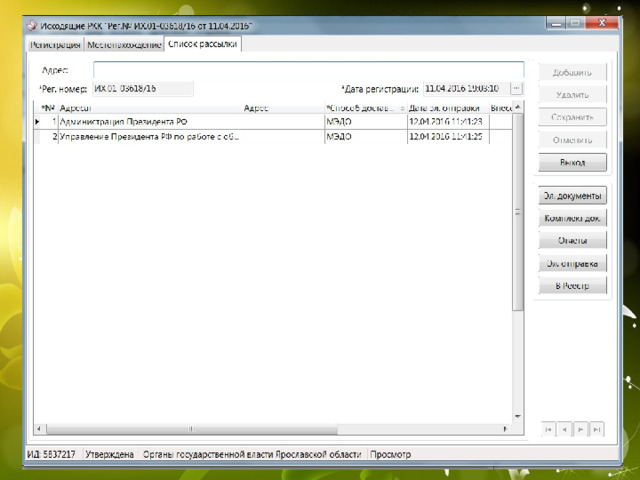
Task: Click previous record navigation arrow
Action: (x=564, y=429)
